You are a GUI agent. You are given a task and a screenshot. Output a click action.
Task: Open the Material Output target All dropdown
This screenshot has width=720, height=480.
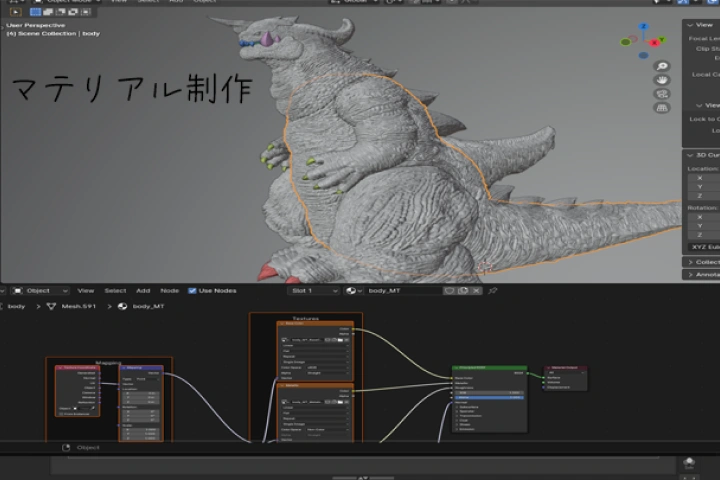(x=566, y=373)
